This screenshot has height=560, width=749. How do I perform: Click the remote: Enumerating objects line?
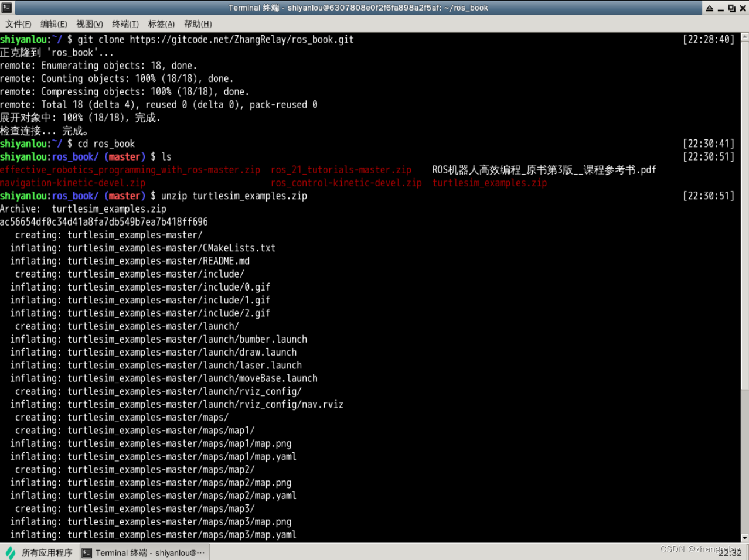coord(98,66)
